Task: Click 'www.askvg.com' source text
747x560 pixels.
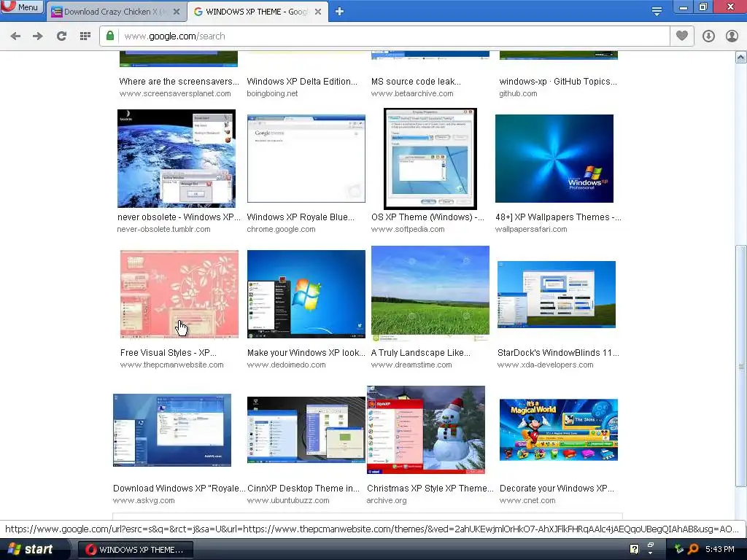Action: pyautogui.click(x=144, y=501)
